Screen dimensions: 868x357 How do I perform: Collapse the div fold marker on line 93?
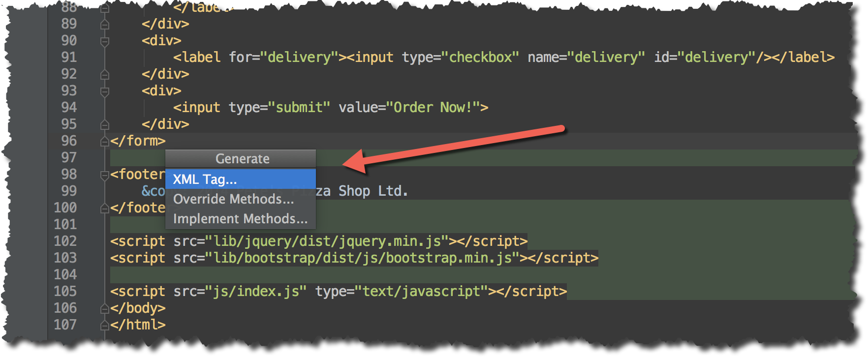pos(104,91)
